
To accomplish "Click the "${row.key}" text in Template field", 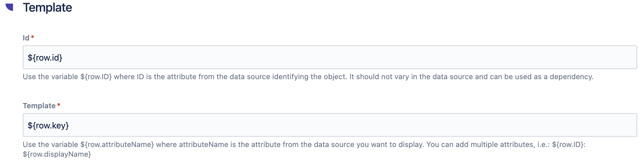I will pos(48,125).
